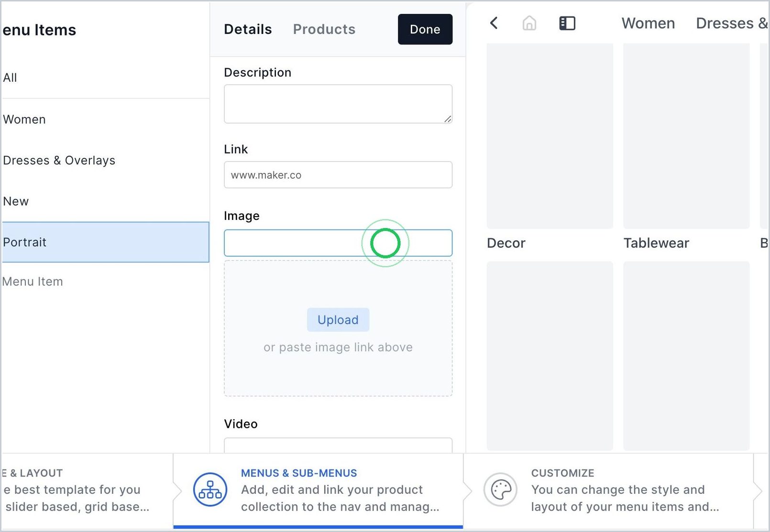770x532 pixels.
Task: Click the Description textarea resize handle
Action: point(448,119)
